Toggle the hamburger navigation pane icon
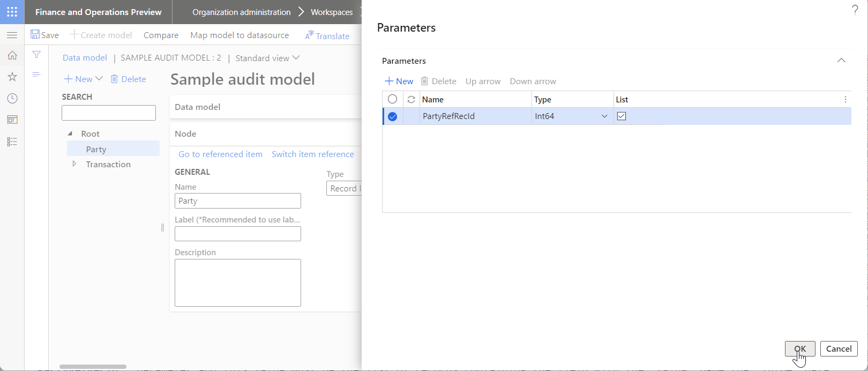The height and width of the screenshot is (371, 868). (12, 35)
